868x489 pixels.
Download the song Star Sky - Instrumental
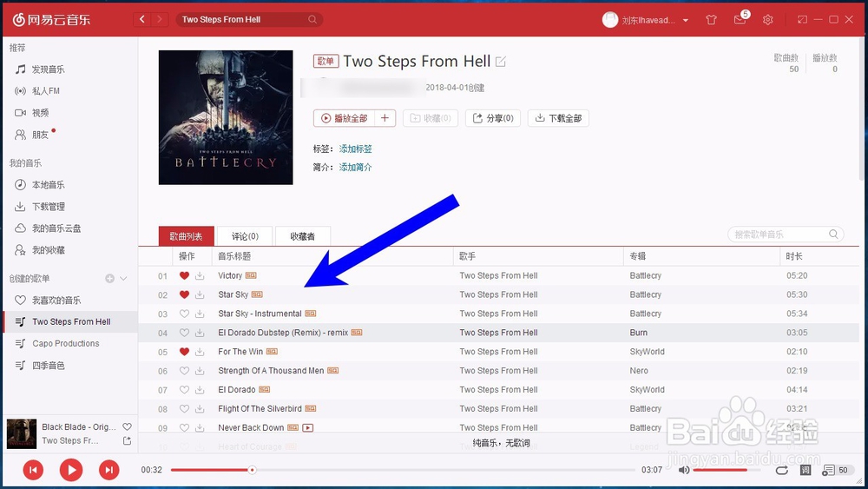coord(200,314)
